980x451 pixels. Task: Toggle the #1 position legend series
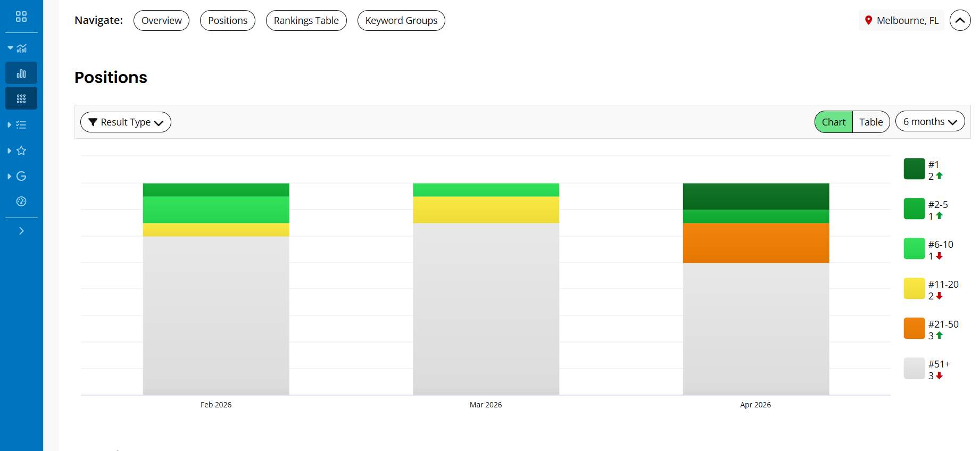[914, 169]
